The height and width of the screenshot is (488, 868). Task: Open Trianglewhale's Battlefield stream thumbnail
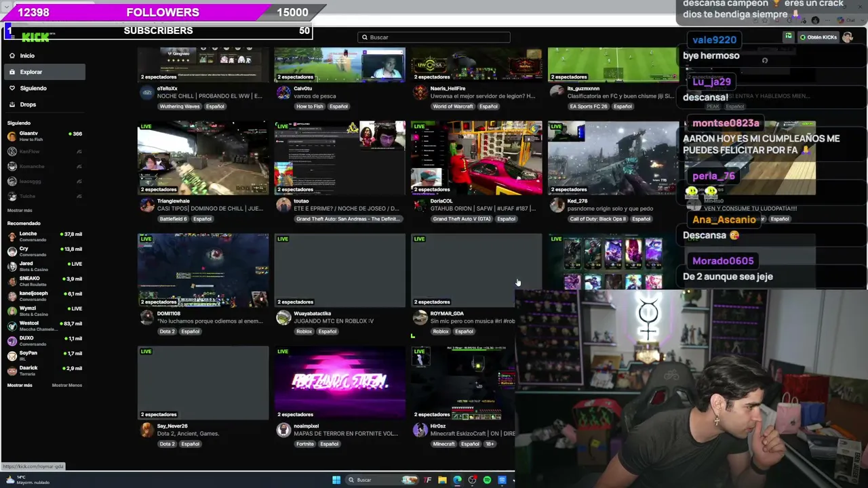click(x=203, y=158)
